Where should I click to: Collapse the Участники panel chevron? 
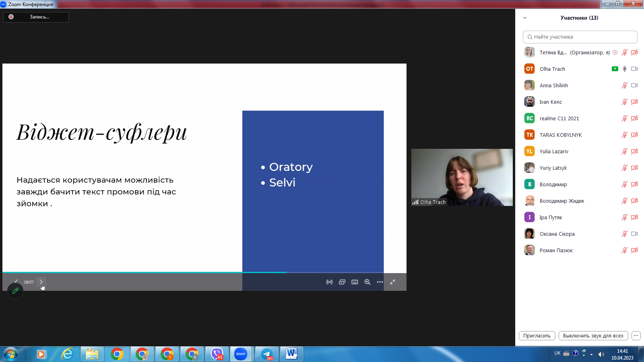(x=525, y=18)
